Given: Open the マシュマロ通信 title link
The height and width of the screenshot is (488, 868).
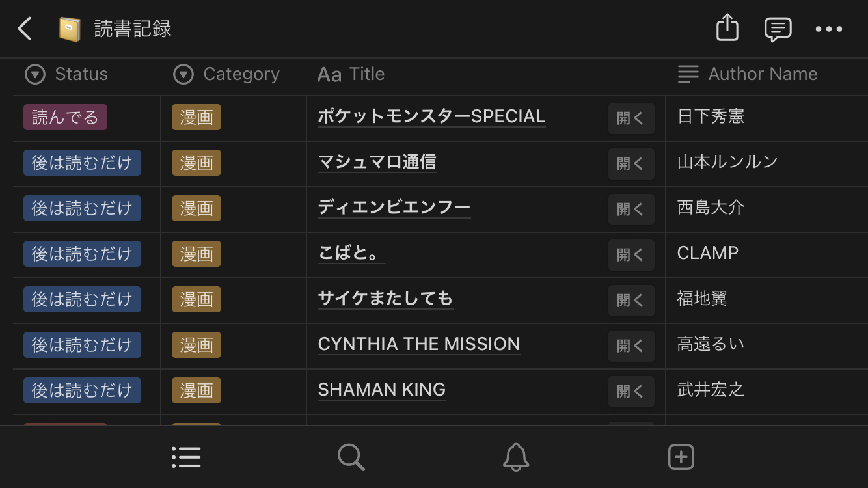Looking at the screenshot, I should tap(377, 162).
